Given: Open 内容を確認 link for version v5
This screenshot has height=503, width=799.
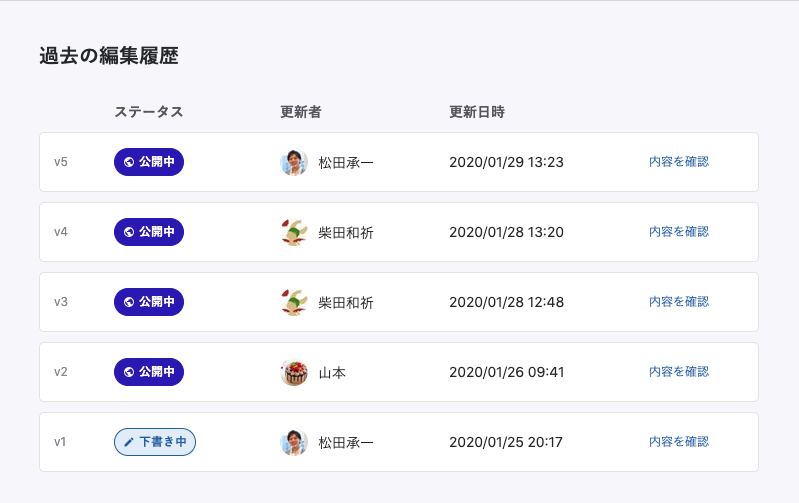Looking at the screenshot, I should coord(679,162).
